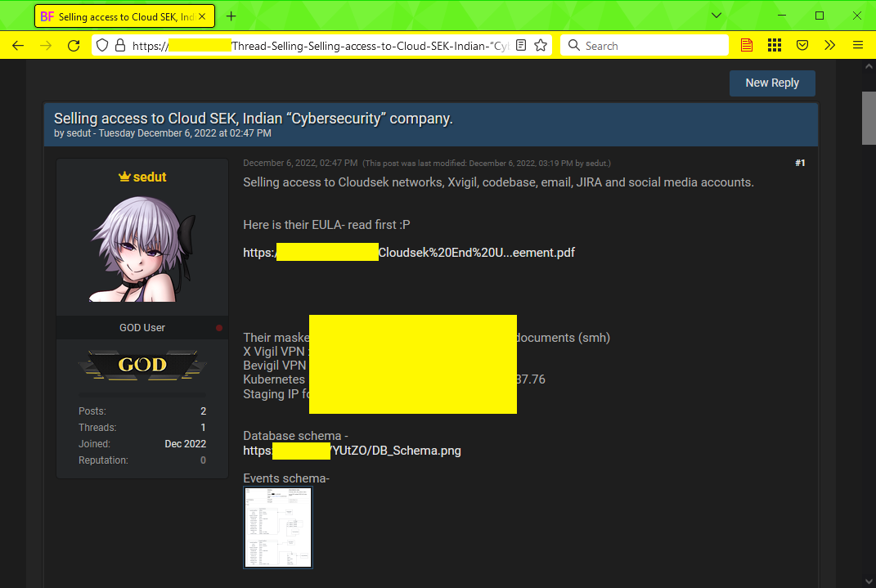Toggle reader view icon in address bar
Image resolution: width=876 pixels, height=588 pixels.
coord(521,45)
